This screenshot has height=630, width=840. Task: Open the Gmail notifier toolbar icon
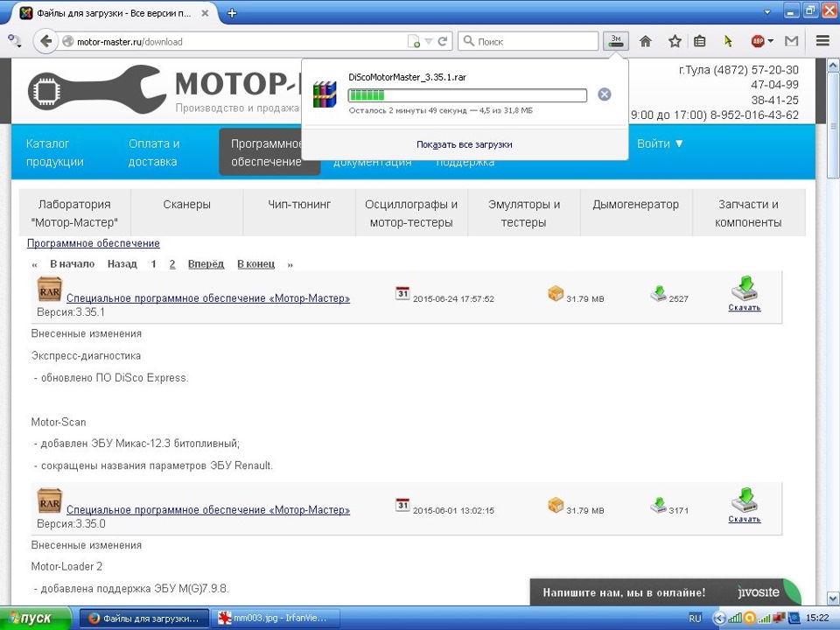pos(791,41)
